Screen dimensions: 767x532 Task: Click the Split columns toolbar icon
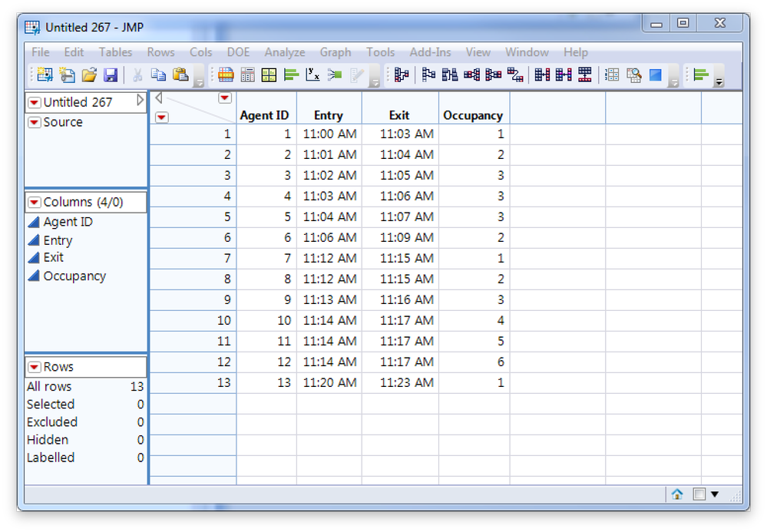(494, 74)
